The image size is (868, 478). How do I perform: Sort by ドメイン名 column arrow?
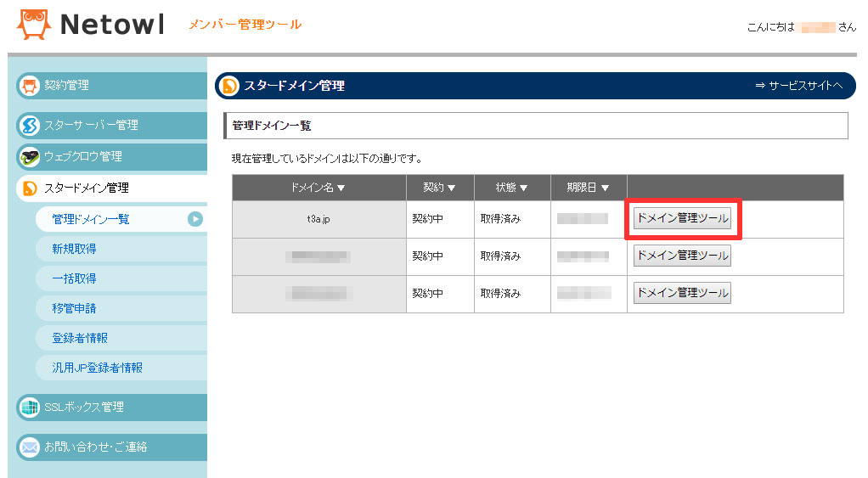pos(341,188)
